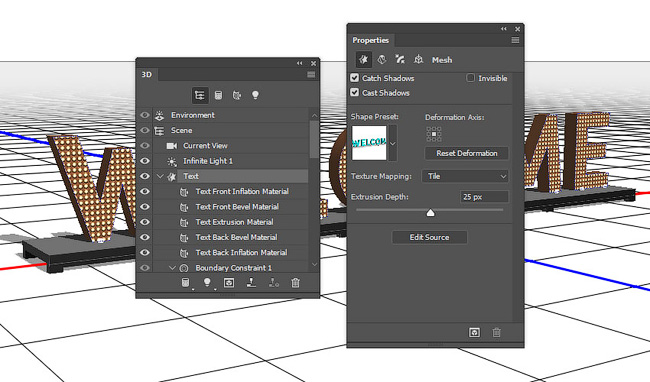Open Properties panel flyout menu
The height and width of the screenshot is (382, 650).
(x=515, y=40)
